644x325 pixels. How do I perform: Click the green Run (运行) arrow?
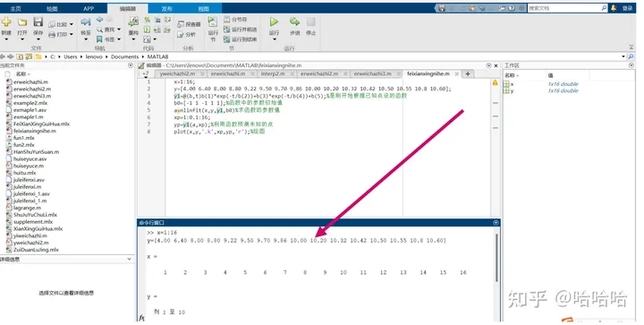coord(274,21)
